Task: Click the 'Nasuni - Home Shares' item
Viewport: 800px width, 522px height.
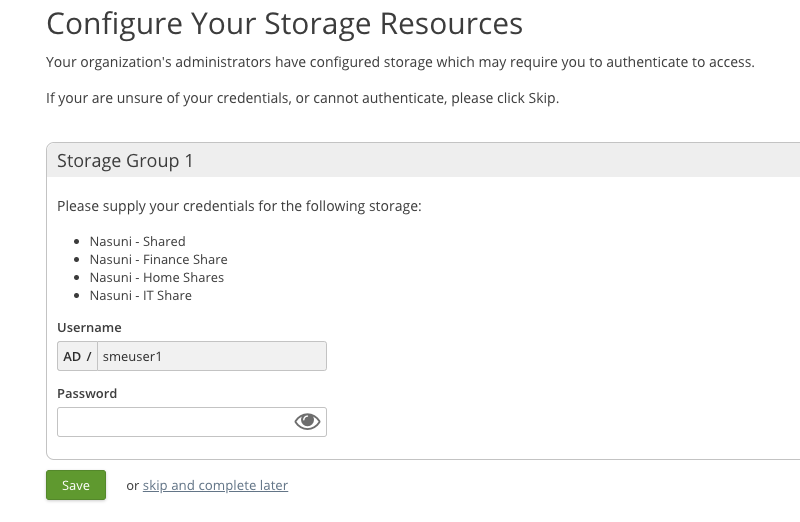Action: 156,277
